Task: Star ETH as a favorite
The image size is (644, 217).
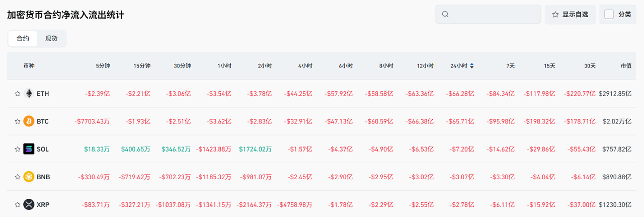Action: coord(17,94)
